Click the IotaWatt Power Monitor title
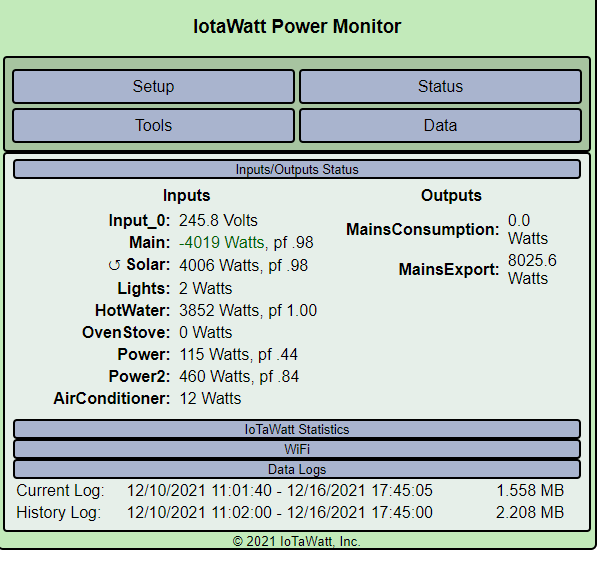This screenshot has width=599, height=574. click(297, 26)
